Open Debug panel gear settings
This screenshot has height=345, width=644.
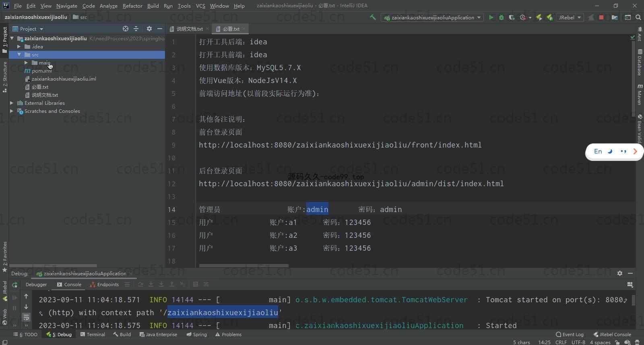[x=620, y=273]
